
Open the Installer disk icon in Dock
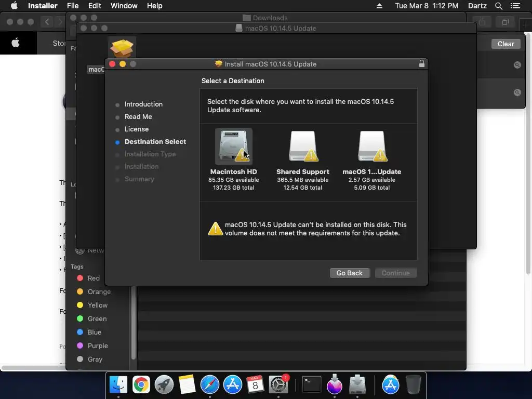(x=357, y=384)
